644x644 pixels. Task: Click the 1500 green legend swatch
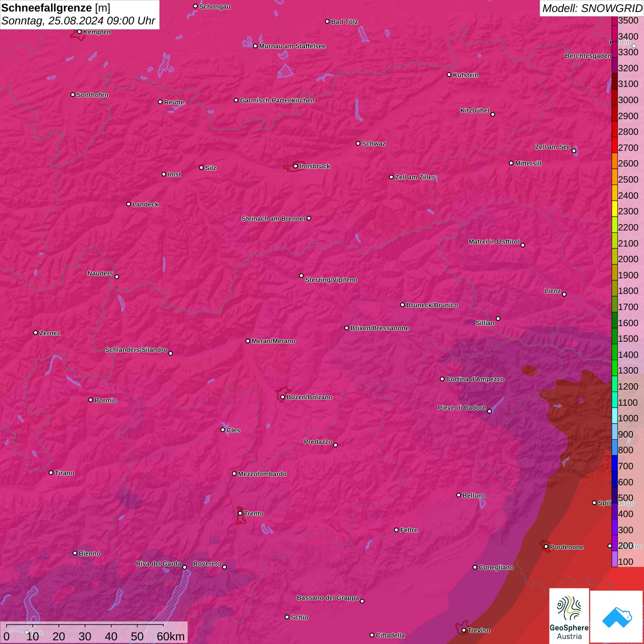[615, 336]
